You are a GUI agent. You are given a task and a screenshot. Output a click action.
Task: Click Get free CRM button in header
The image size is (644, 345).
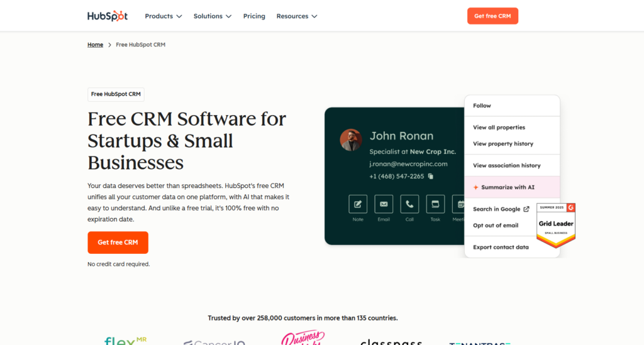pos(492,16)
